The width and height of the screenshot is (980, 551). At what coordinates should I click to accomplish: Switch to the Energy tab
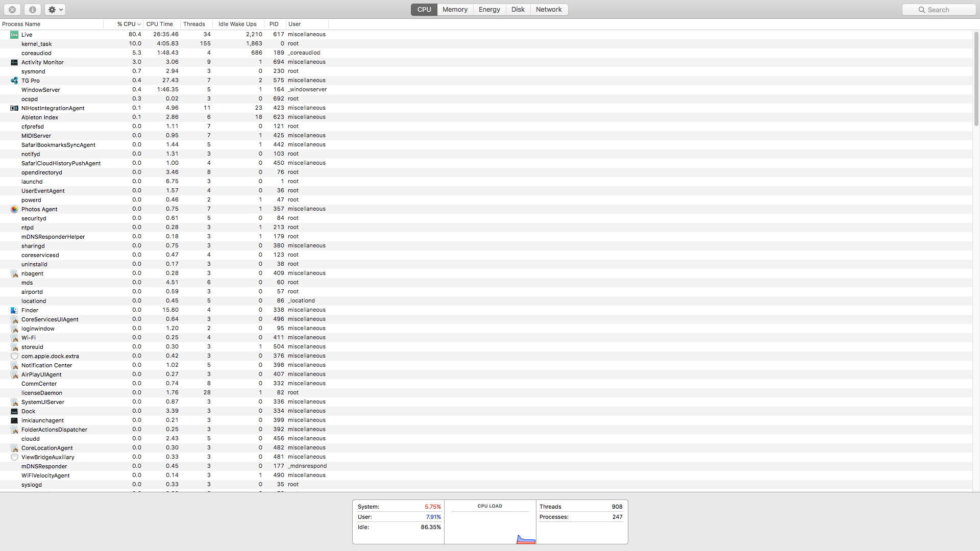[489, 10]
